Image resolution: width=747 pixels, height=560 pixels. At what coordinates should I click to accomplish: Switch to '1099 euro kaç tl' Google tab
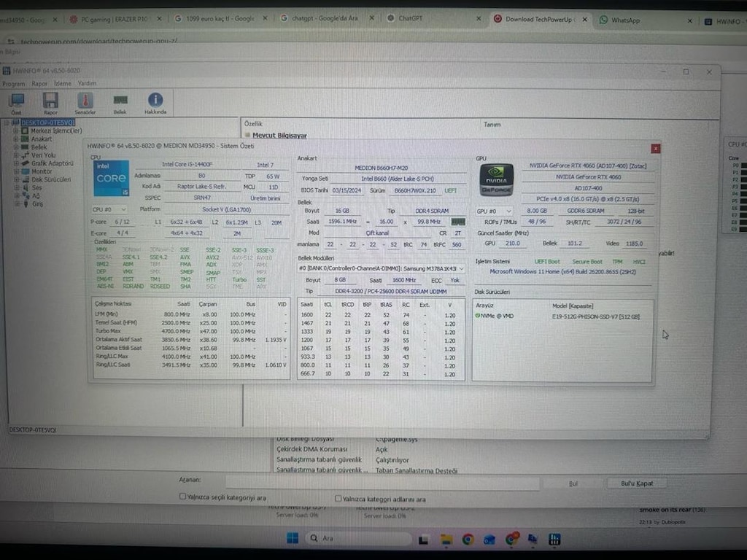(220, 19)
